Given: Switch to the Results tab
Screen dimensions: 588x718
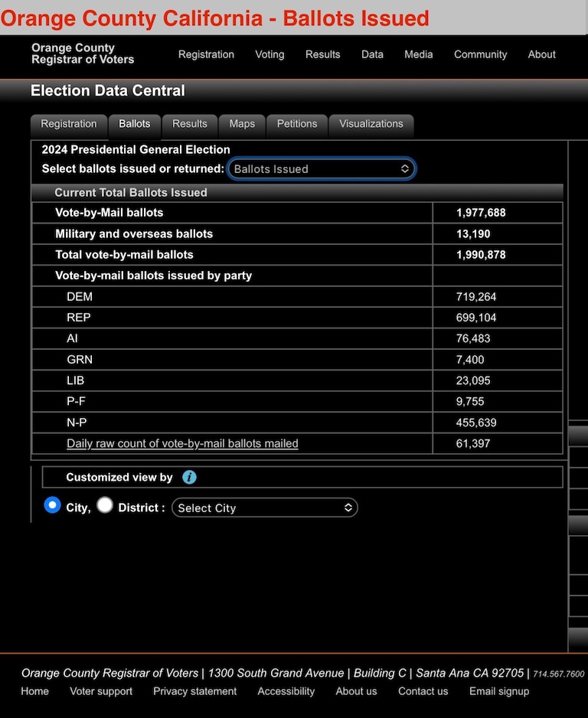Looking at the screenshot, I should coord(190,124).
